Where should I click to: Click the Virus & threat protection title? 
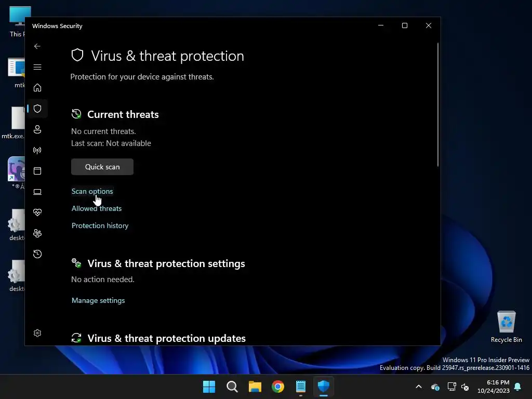tap(168, 56)
